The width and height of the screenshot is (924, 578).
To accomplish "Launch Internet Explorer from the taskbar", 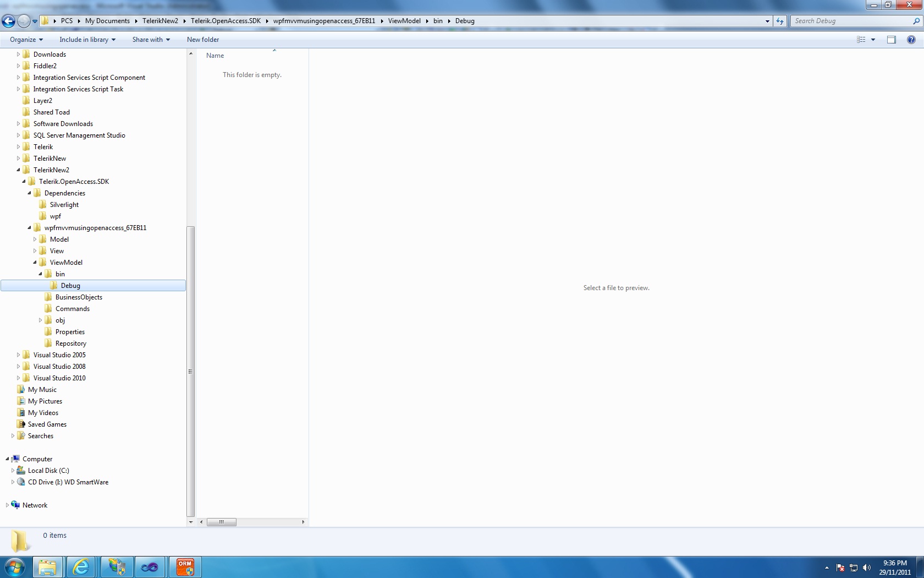I will 81,567.
